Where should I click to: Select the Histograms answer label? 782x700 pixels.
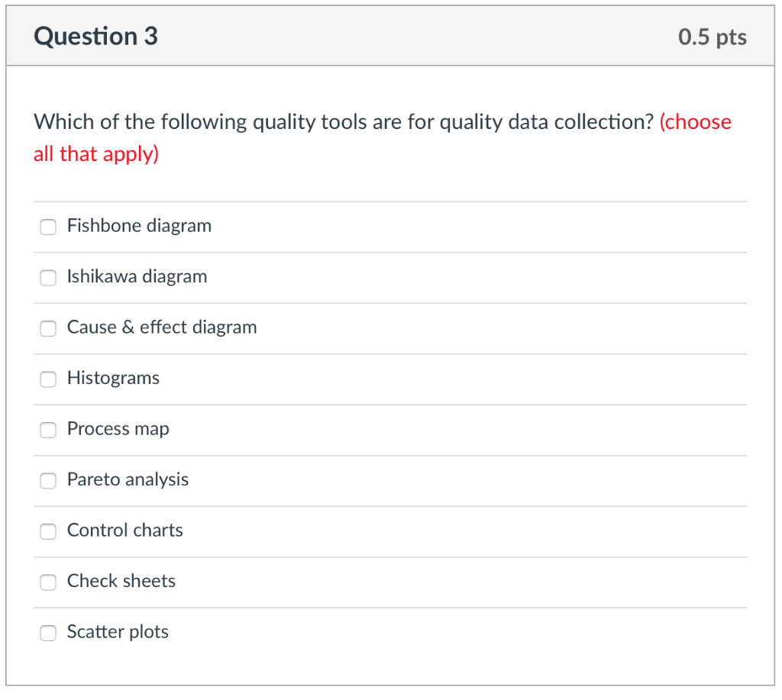(x=113, y=378)
